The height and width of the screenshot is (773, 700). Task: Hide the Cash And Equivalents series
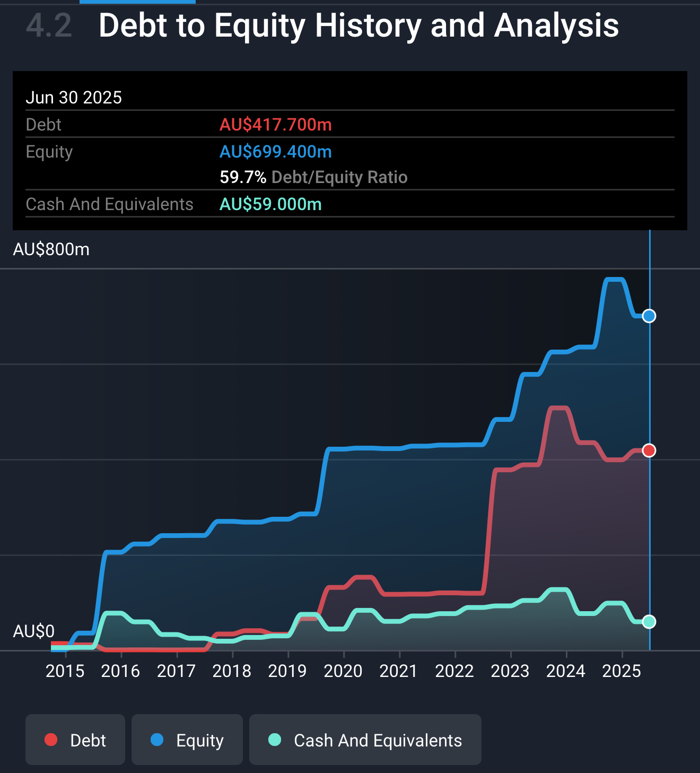point(365,740)
